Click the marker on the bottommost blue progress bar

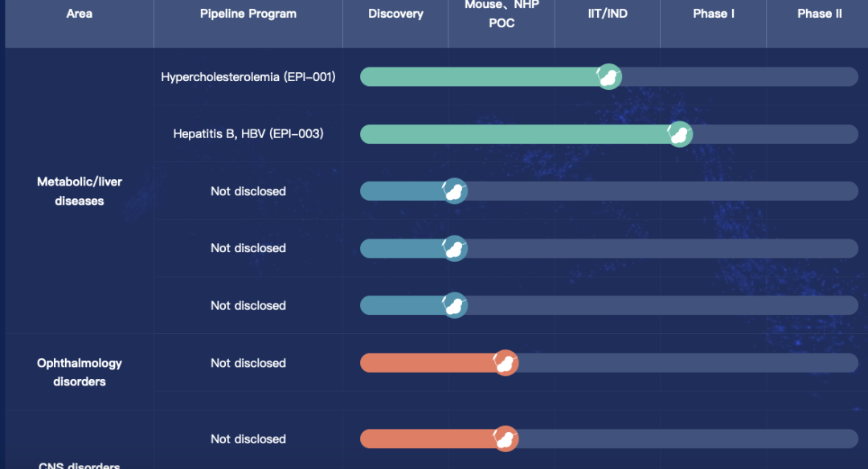click(x=454, y=306)
